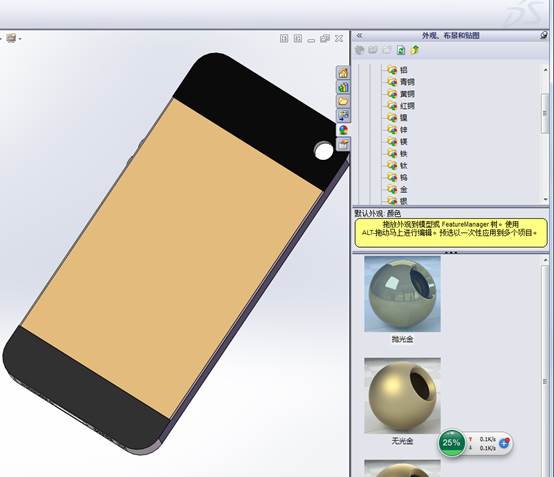Pick the partially visible third gold thumbnail

(402, 468)
